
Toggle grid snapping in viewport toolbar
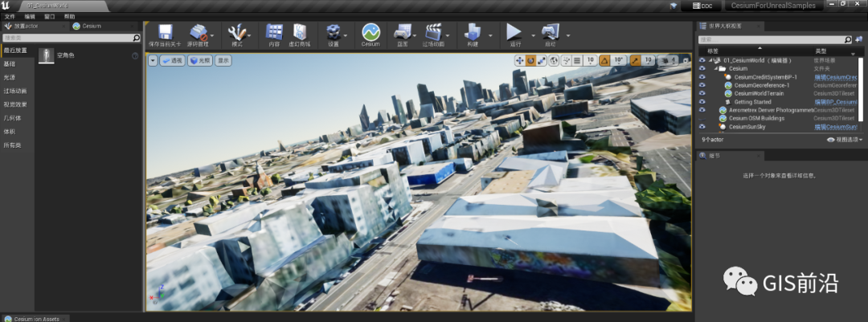tap(577, 61)
